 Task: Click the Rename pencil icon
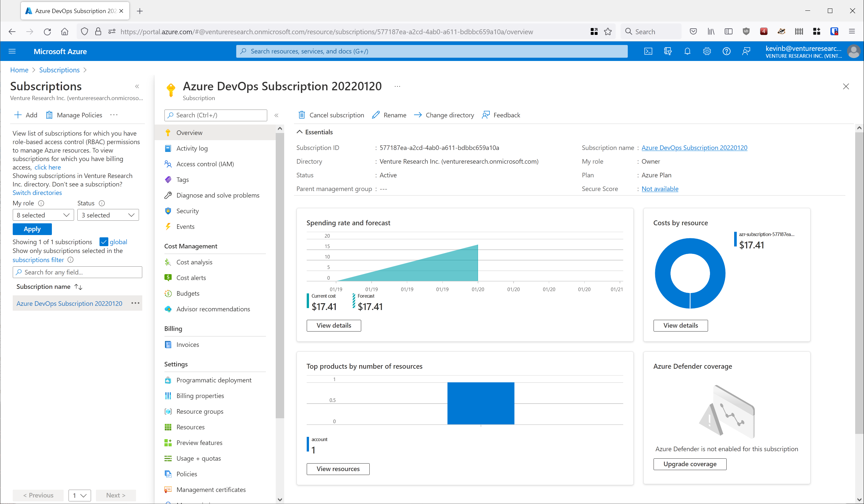click(376, 115)
